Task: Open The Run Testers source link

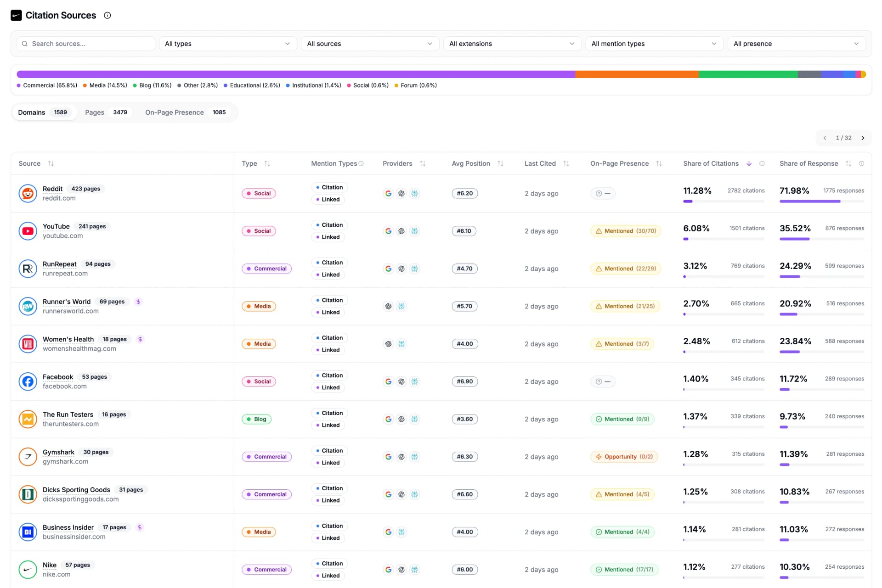Action: [68, 414]
